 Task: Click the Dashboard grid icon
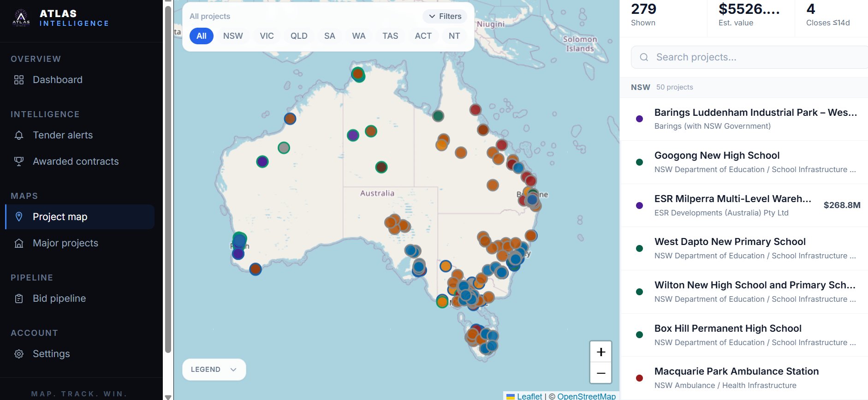coord(19,80)
